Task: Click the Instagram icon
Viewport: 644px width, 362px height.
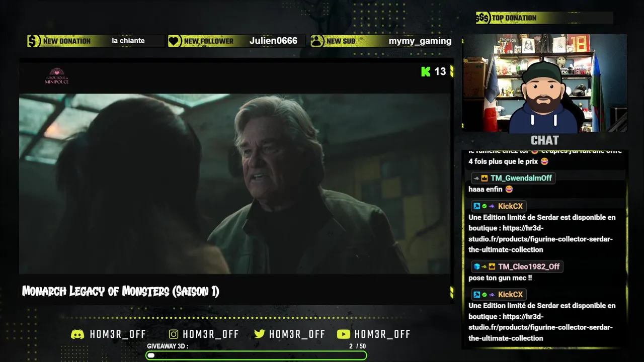Action: click(174, 334)
